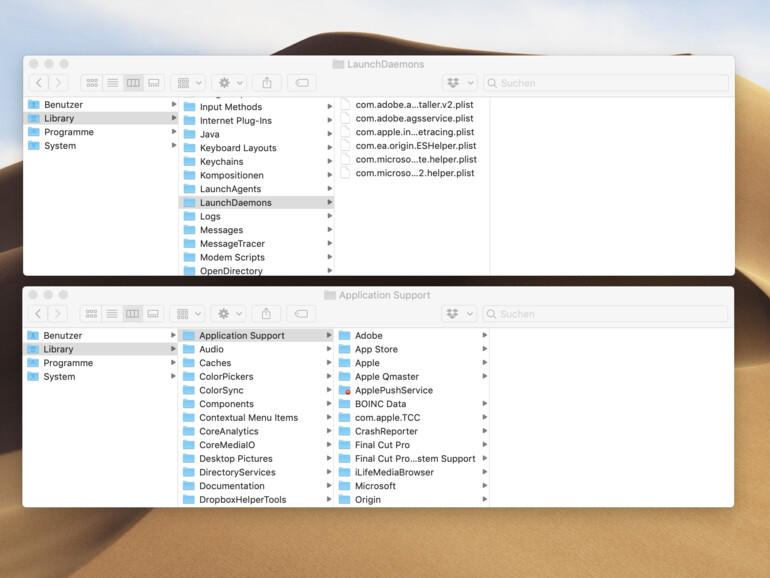The image size is (770, 578).
Task: Click search field in Application Support window
Action: click(610, 314)
